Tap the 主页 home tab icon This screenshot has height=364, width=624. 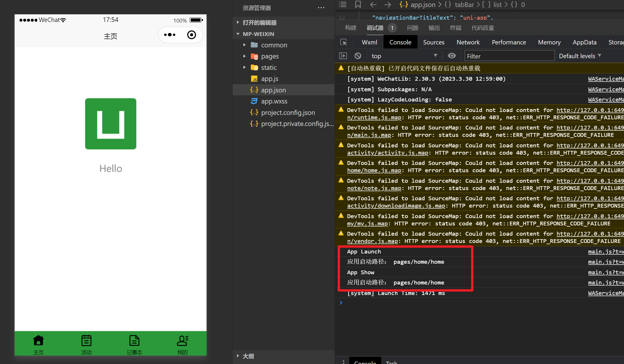(x=38, y=341)
